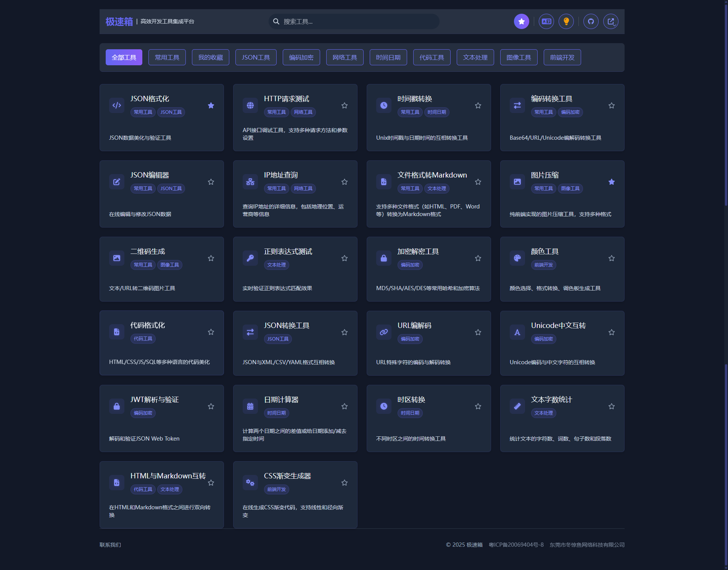Click the 编码转换工具 swap arrows icon
Viewport: 728px width, 570px height.
point(517,105)
